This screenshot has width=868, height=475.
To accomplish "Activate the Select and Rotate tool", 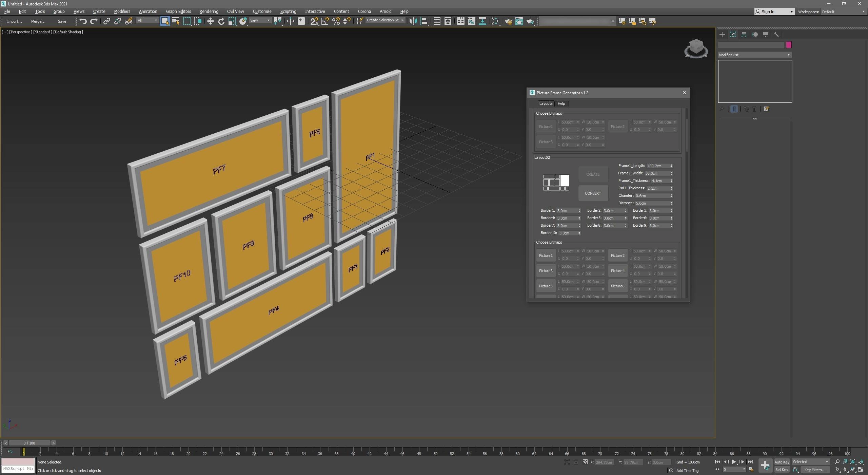I will click(x=221, y=21).
